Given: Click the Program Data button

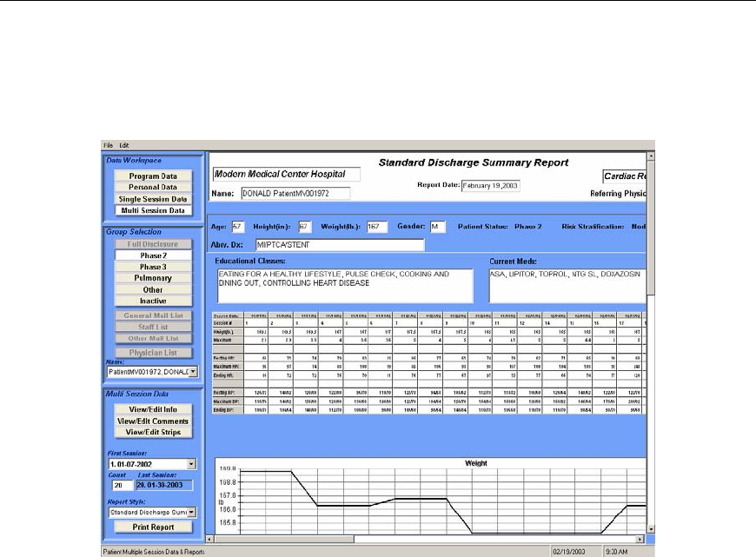Looking at the screenshot, I should point(153,176).
